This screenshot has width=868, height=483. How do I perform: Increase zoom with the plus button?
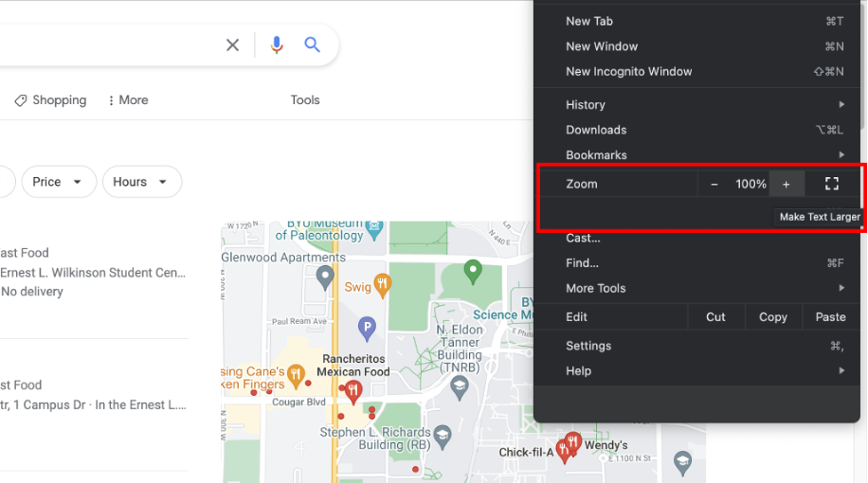click(x=786, y=184)
